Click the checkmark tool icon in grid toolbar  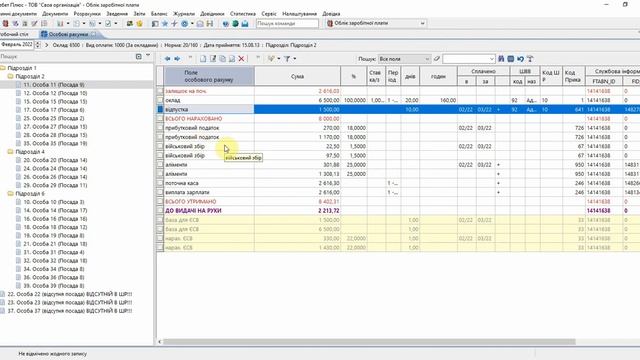[x=271, y=59]
